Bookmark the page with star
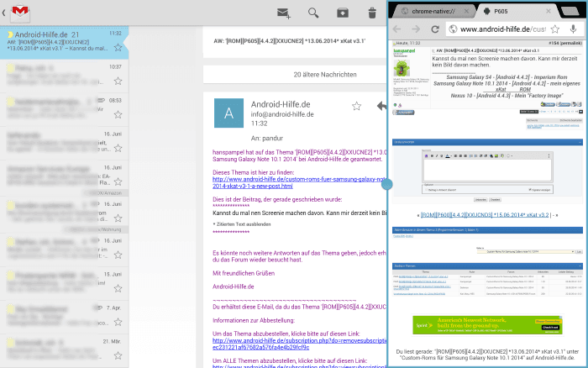588x368 pixels. pyautogui.click(x=555, y=29)
